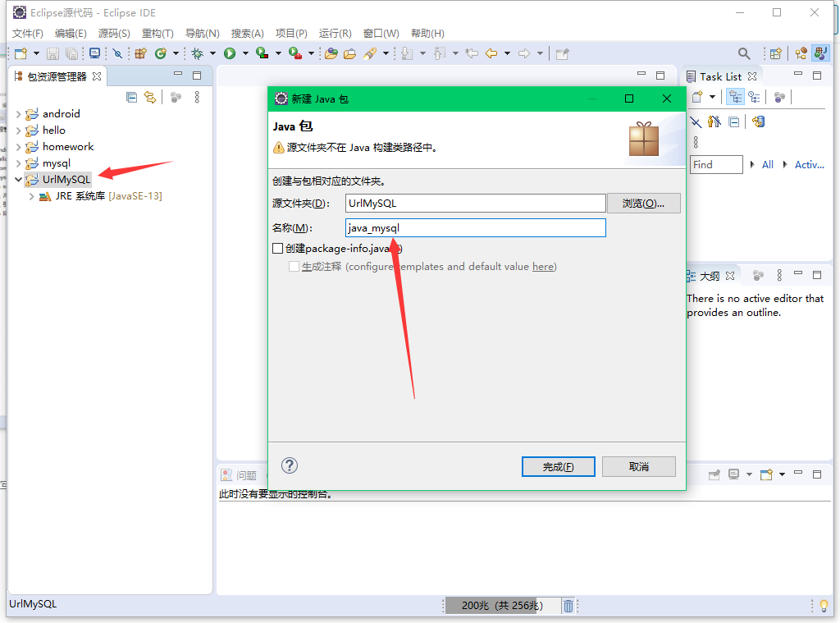Collapse the UrlMySQL project node
Viewport: 840px width, 623px height.
click(x=18, y=179)
